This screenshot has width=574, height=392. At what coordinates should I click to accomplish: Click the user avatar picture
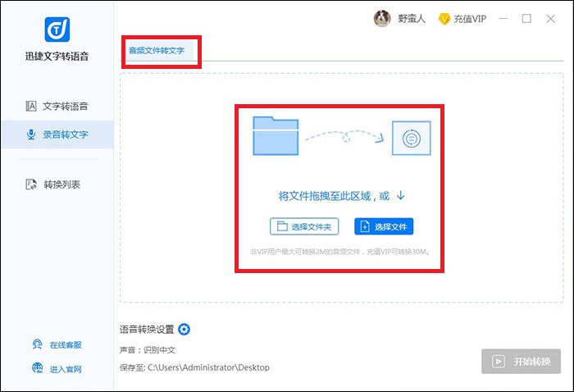pyautogui.click(x=382, y=18)
